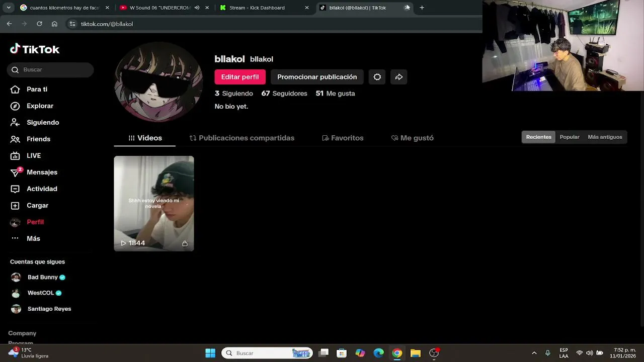
Task: Open Microsoft Store from taskbar
Action: (342, 353)
